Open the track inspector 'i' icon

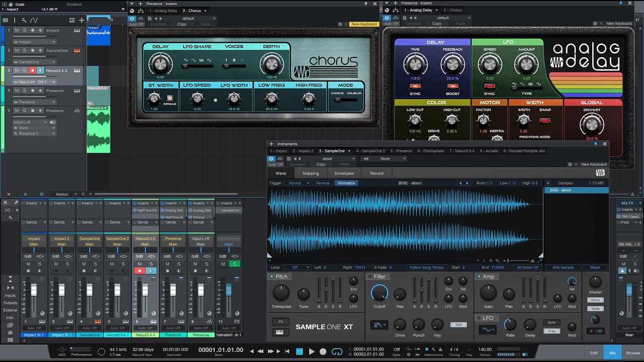[x=15, y=20]
